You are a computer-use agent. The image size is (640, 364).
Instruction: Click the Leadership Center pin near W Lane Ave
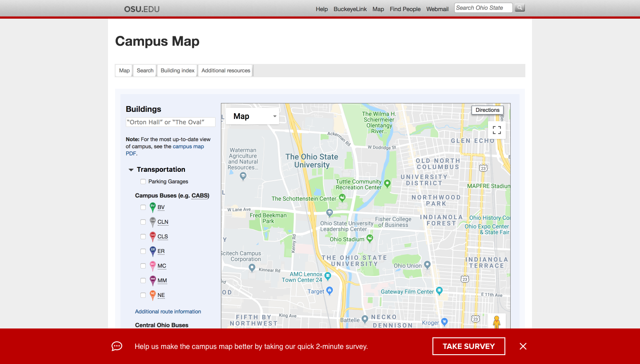click(x=329, y=213)
